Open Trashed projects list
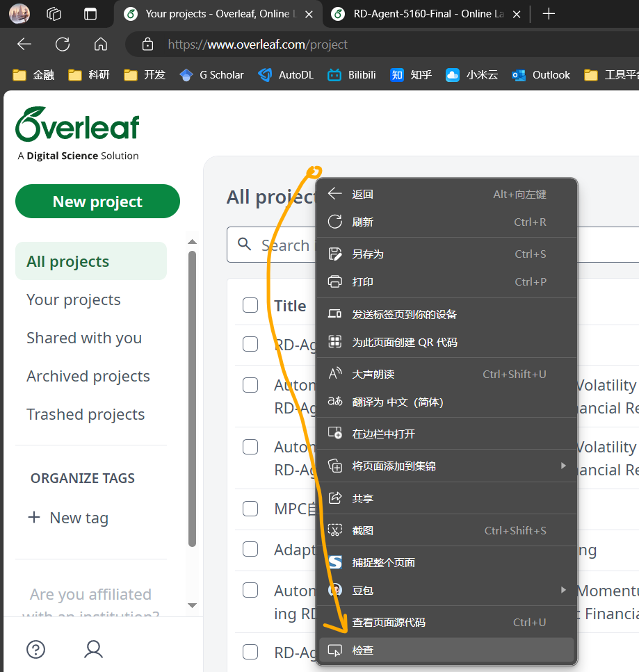This screenshot has width=639, height=672. point(86,414)
